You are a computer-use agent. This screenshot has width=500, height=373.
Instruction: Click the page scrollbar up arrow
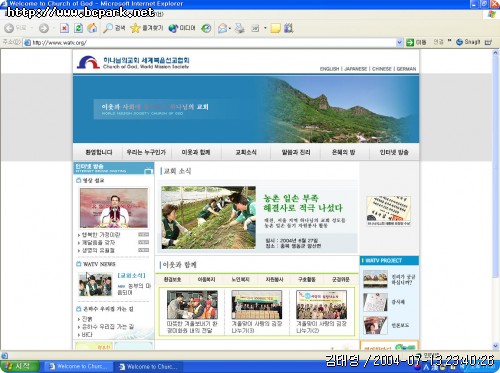pyautogui.click(x=496, y=53)
